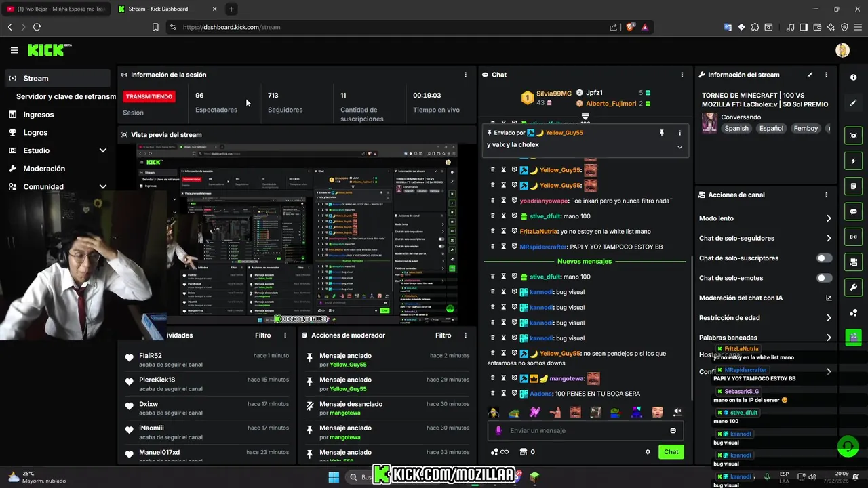Expand Chat de solo-seguidores options
868x488 pixels.
pos(829,238)
